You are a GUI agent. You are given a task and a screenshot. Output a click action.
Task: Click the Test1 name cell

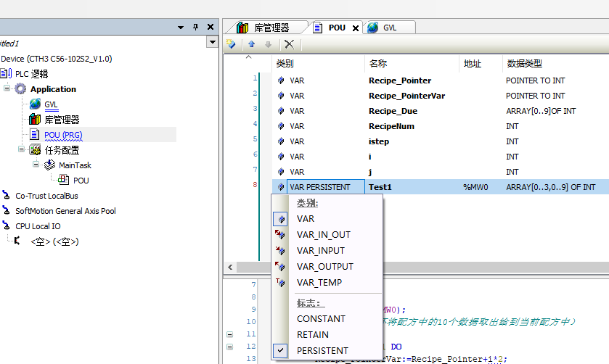380,187
